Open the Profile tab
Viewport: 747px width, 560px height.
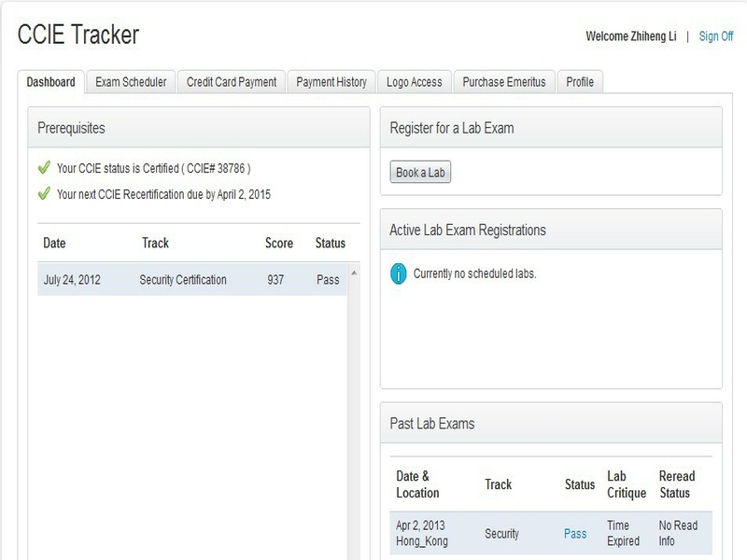[x=580, y=82]
